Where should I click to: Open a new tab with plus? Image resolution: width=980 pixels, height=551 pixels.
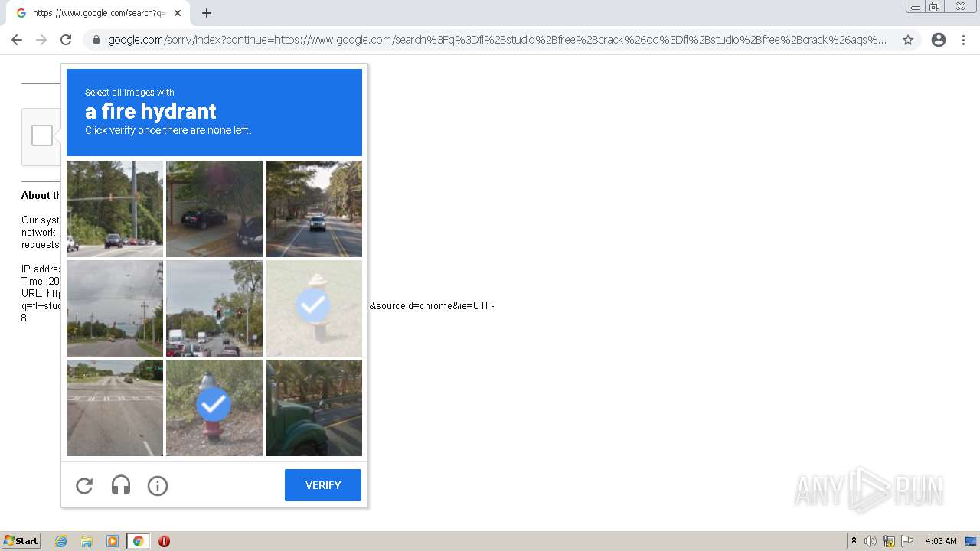point(207,13)
